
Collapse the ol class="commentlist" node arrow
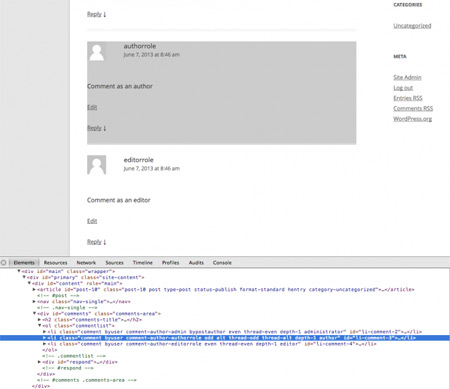tap(39, 325)
